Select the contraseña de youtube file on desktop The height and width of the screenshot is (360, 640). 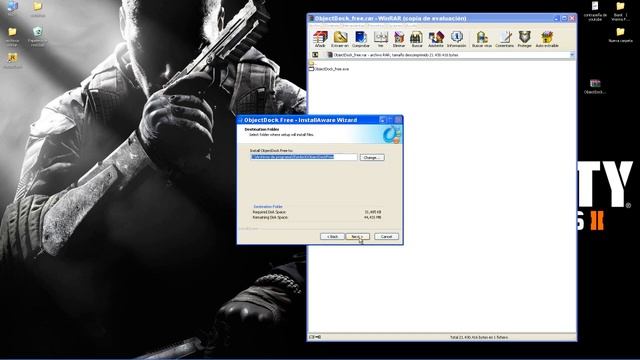[595, 11]
